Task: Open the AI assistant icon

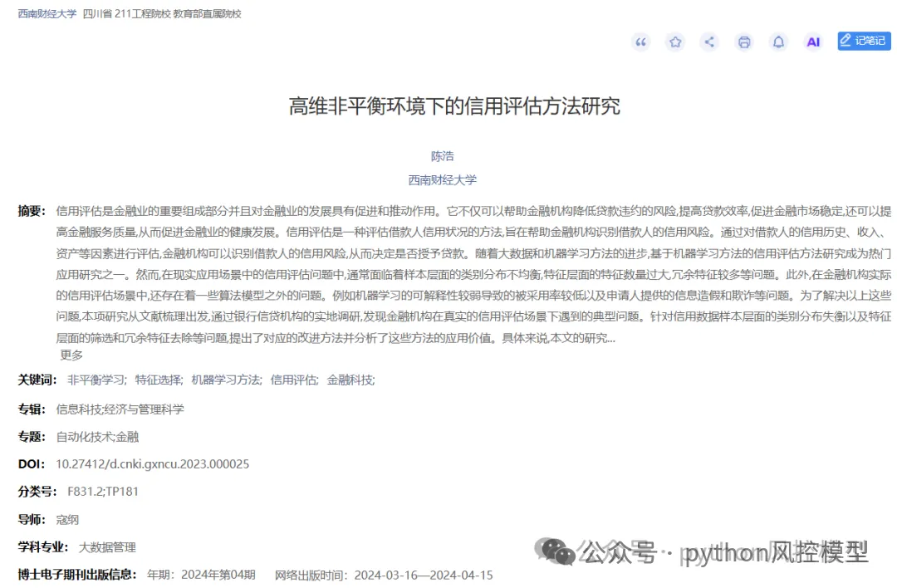Action: (x=813, y=42)
